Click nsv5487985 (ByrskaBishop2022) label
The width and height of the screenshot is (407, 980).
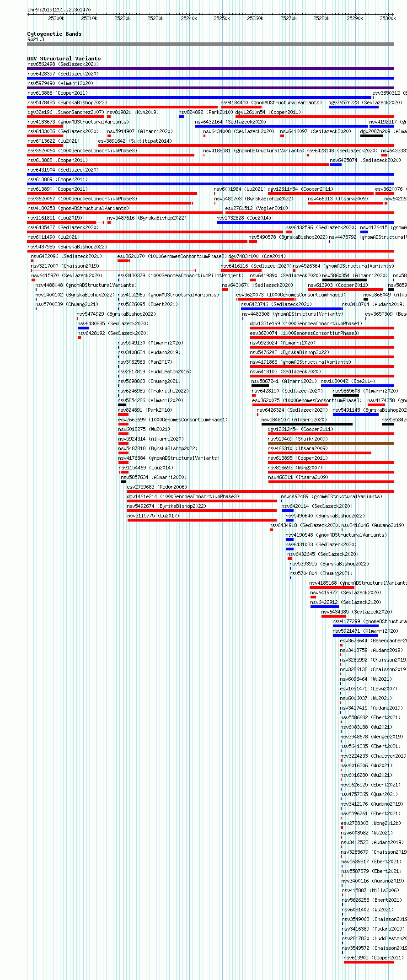[x=67, y=247]
